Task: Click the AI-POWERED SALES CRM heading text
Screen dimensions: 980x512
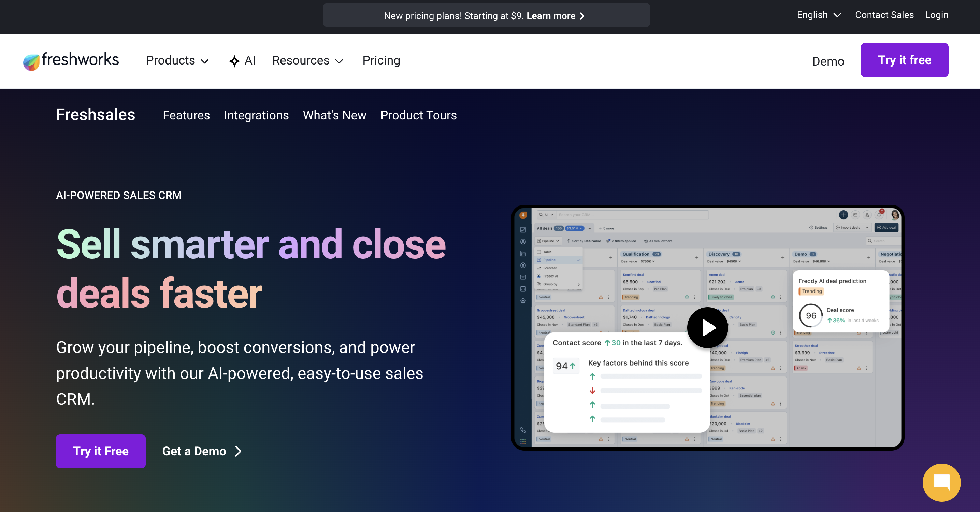Action: [x=119, y=195]
